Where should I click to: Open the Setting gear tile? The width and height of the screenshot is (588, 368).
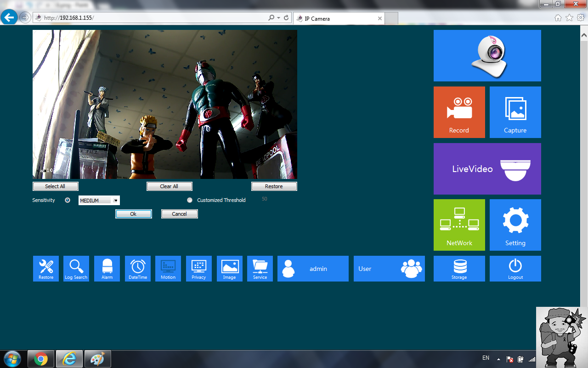coord(515,225)
